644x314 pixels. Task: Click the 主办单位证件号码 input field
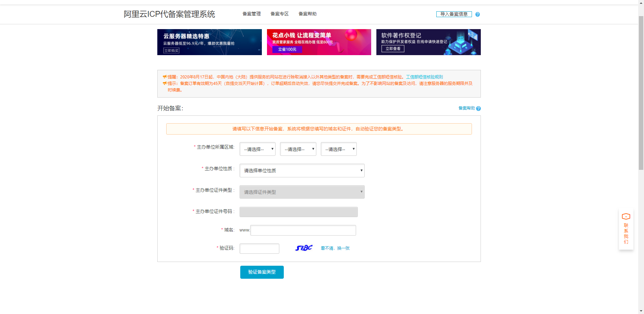(299, 212)
